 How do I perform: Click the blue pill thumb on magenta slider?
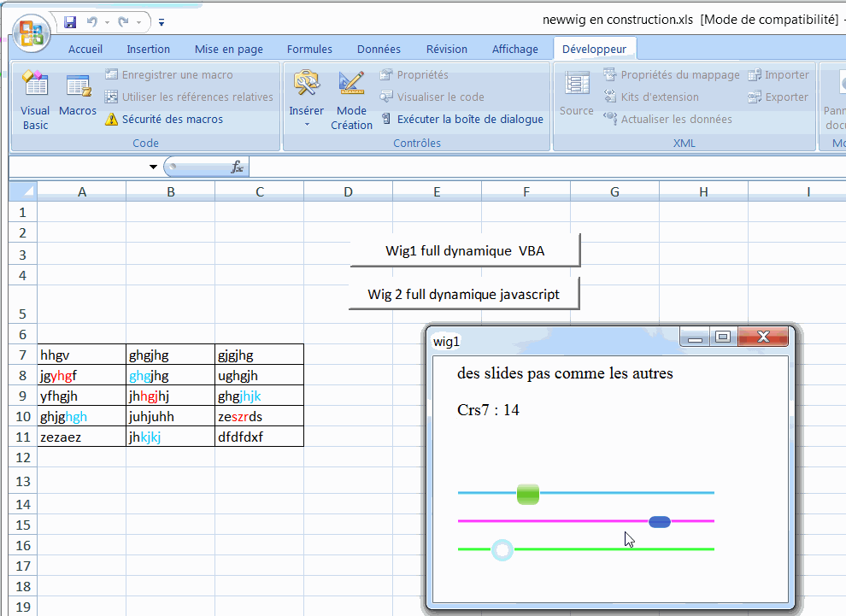point(660,522)
